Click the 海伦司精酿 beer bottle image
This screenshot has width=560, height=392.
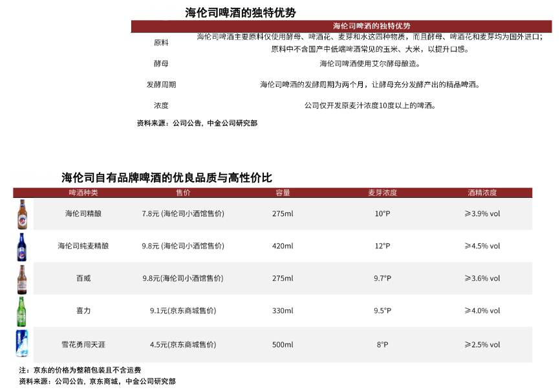coord(22,214)
